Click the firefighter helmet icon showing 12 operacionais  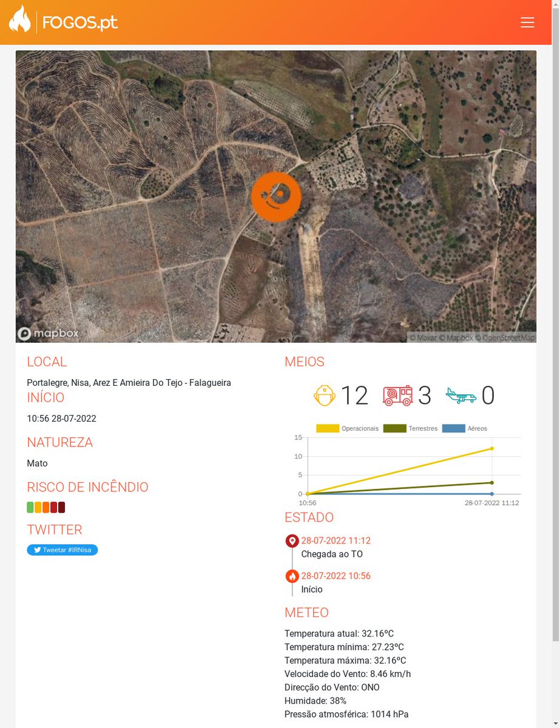(324, 395)
